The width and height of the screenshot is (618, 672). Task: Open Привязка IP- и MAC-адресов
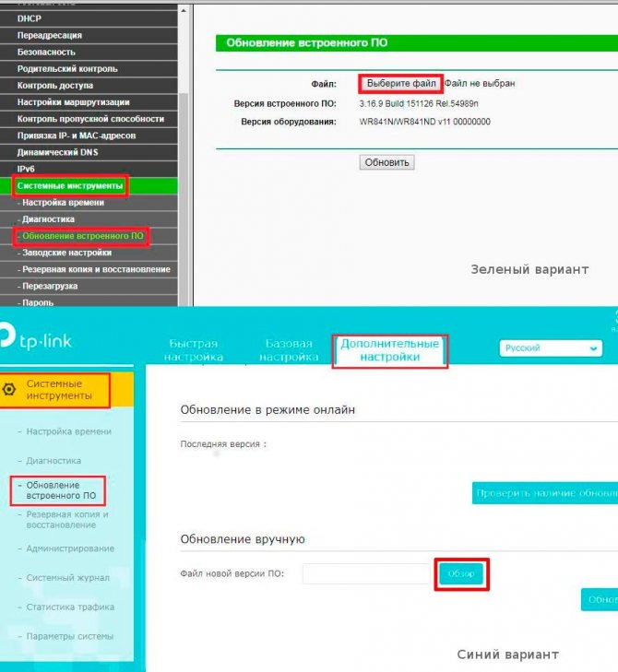point(77,136)
